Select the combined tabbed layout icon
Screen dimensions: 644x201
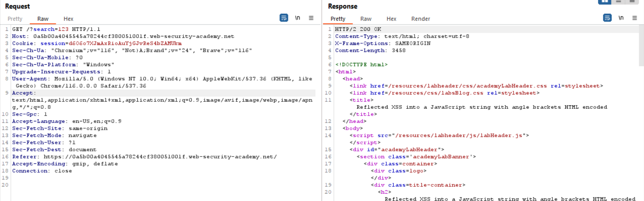pyautogui.click(x=632, y=2)
